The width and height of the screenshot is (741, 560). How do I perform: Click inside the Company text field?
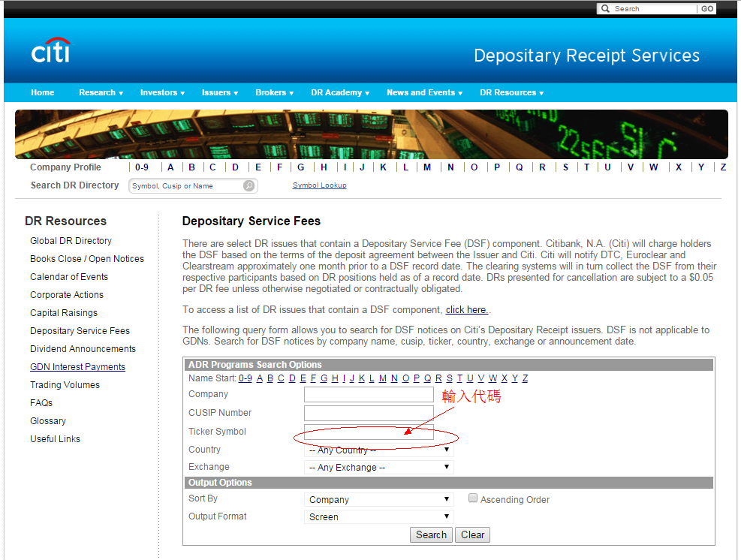(x=369, y=395)
